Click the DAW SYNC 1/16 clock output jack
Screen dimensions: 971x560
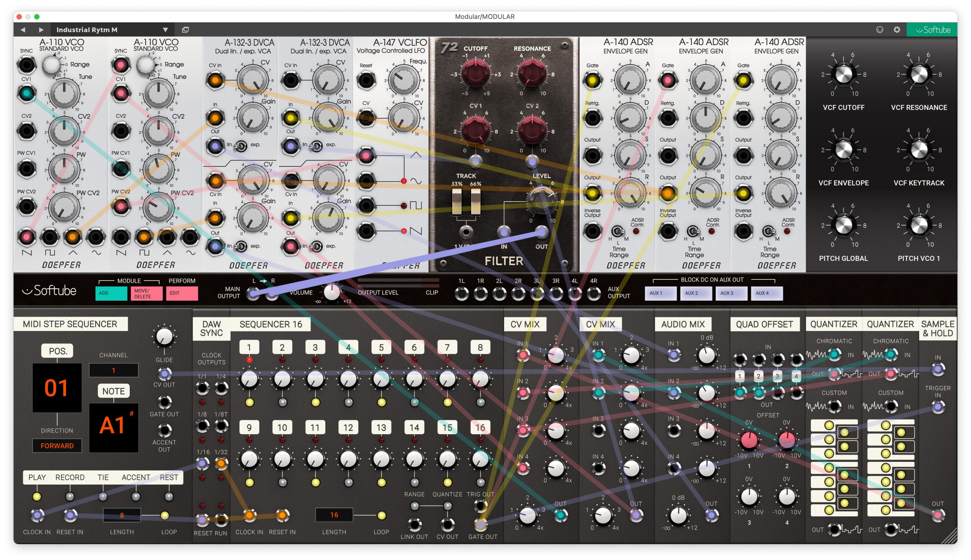pyautogui.click(x=203, y=463)
